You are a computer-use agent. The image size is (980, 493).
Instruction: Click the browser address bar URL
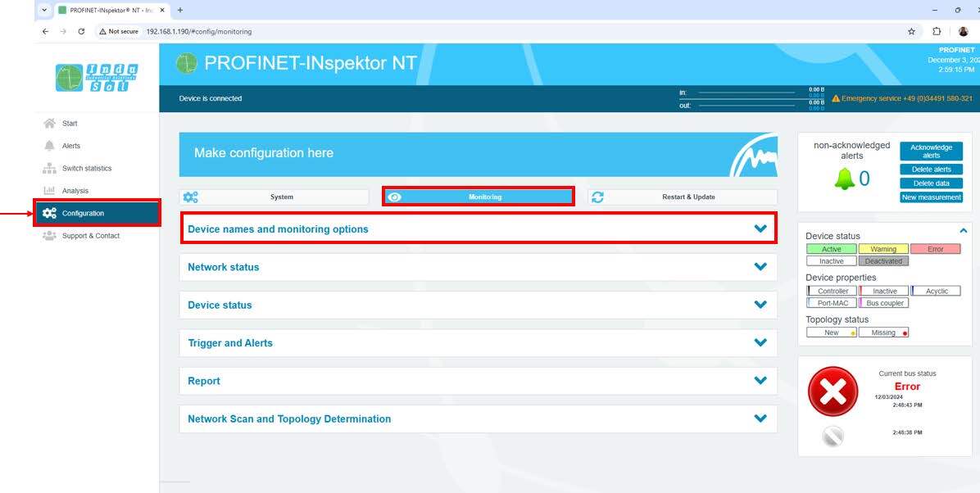(199, 31)
